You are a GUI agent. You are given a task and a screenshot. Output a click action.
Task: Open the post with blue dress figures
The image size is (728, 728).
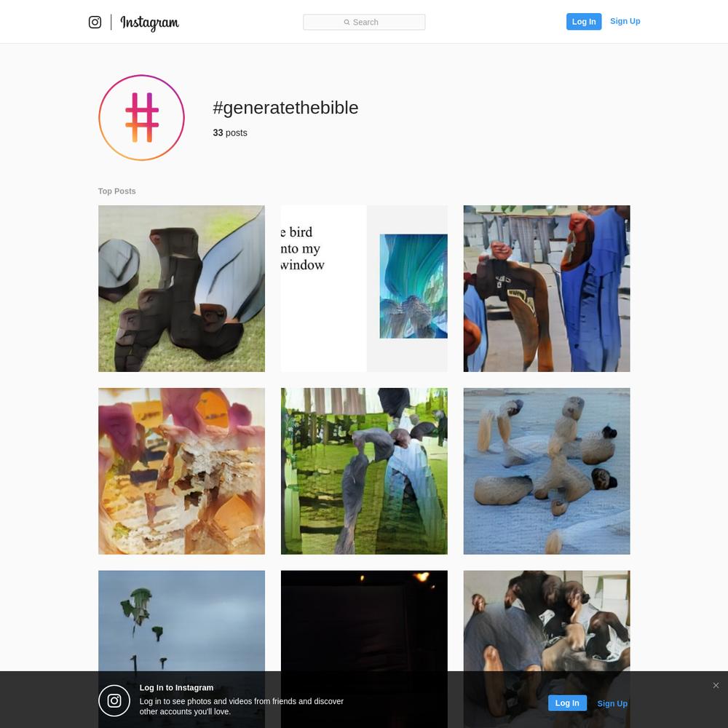[x=547, y=288]
